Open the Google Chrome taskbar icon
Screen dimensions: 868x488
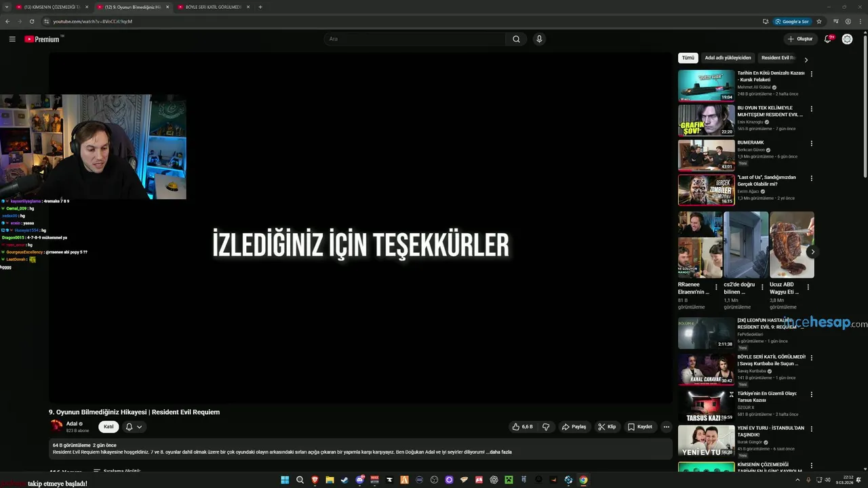(x=583, y=480)
